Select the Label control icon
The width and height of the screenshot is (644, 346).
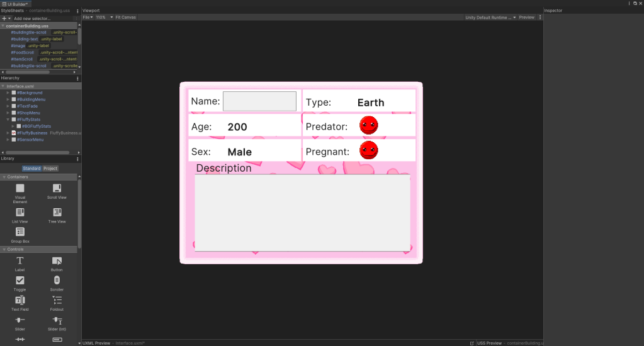[x=20, y=260]
